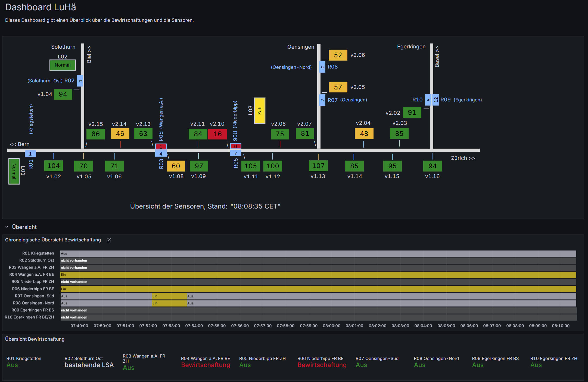The width and height of the screenshot is (588, 382).
Task: Click the Chronologische Übersicht Bewirtschaftung panel title
Action: 53,240
